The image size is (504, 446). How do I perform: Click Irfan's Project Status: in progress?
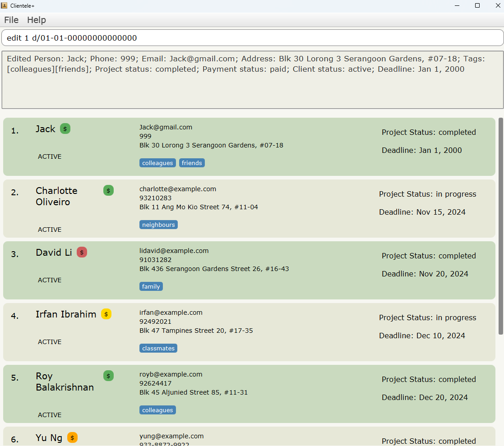pos(428,317)
